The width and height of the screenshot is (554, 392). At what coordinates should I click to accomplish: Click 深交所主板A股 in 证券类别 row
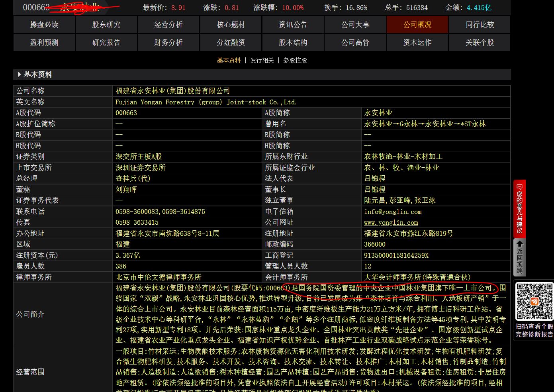coord(139,157)
